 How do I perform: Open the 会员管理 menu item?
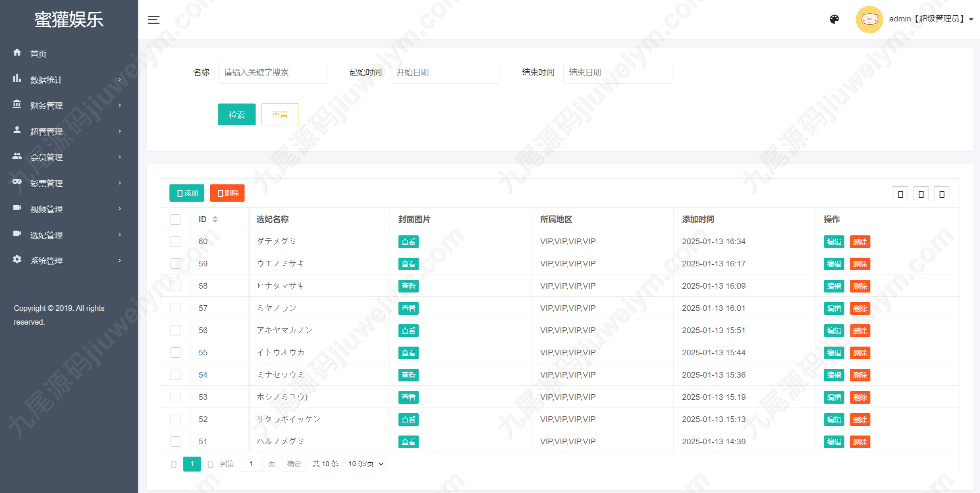tap(69, 157)
